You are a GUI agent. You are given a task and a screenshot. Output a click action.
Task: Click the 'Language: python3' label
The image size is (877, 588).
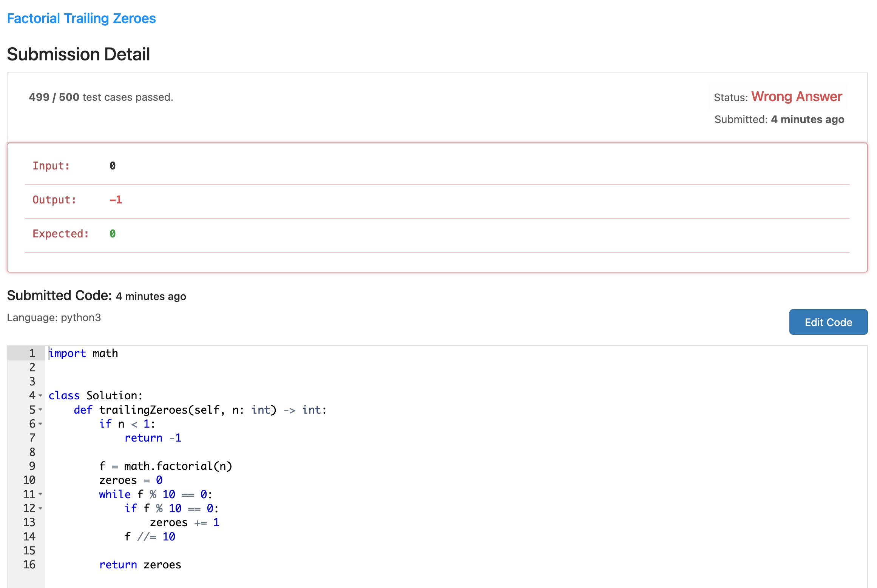point(54,317)
